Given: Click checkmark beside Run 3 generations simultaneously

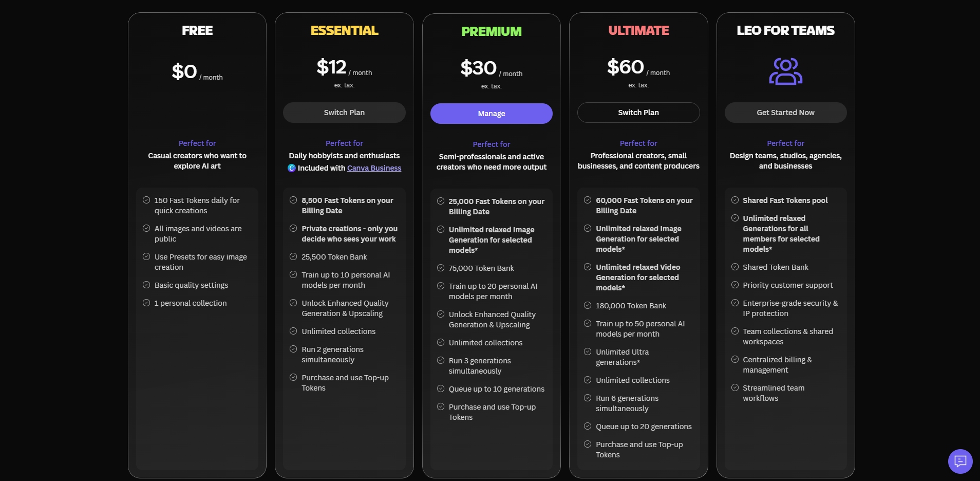Looking at the screenshot, I should point(441,361).
